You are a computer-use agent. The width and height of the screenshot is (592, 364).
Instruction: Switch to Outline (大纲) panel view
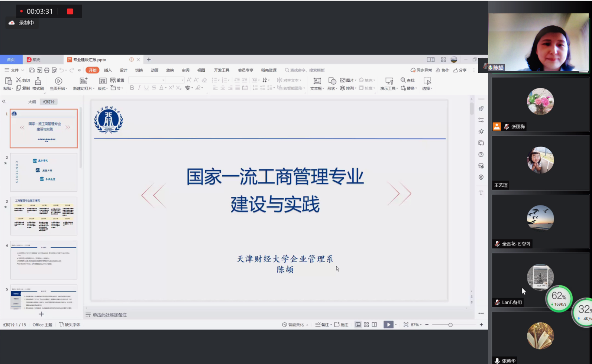coord(32,102)
